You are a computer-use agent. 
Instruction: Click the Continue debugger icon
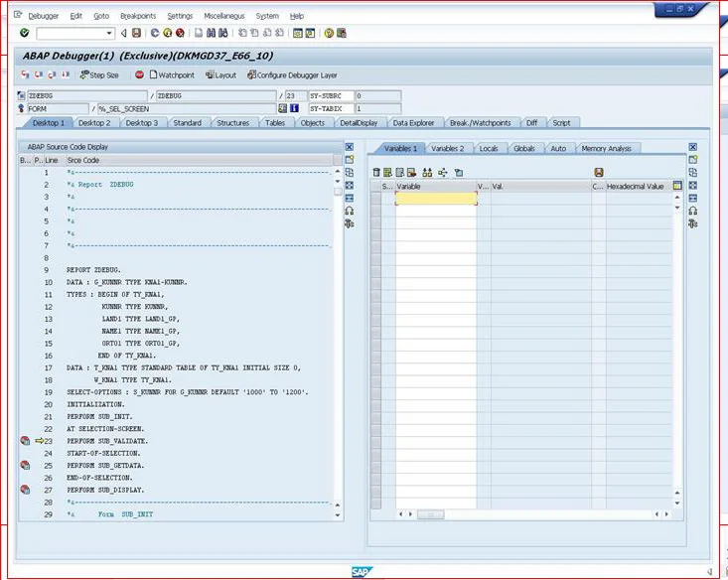pos(66,74)
